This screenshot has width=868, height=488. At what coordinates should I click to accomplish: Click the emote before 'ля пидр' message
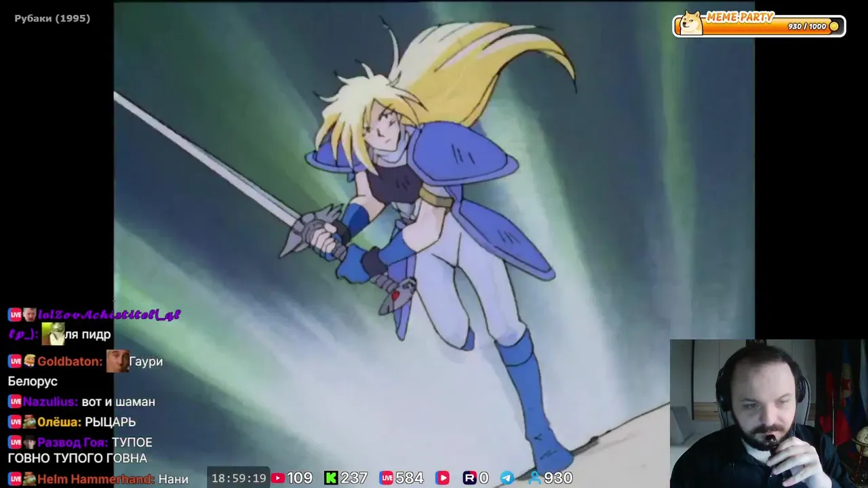pyautogui.click(x=53, y=333)
